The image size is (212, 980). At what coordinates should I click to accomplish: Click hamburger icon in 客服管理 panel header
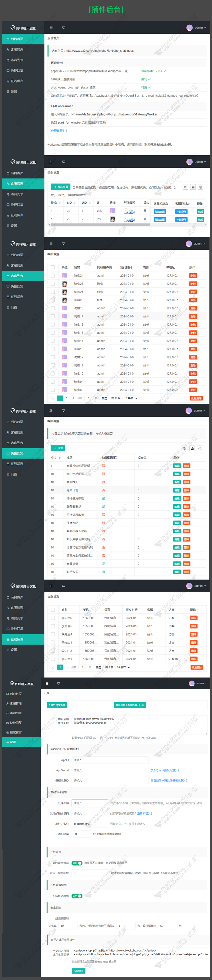point(51,162)
